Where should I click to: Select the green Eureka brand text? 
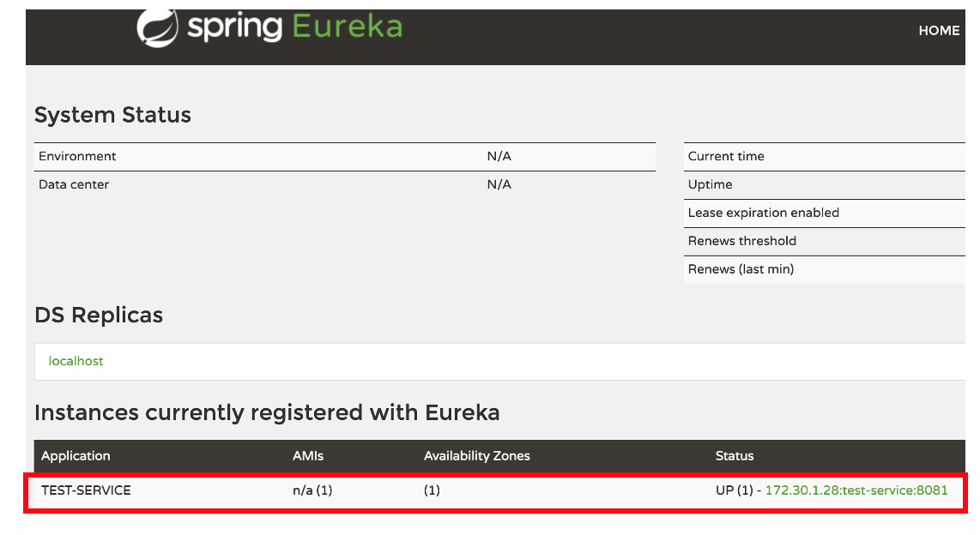[347, 26]
